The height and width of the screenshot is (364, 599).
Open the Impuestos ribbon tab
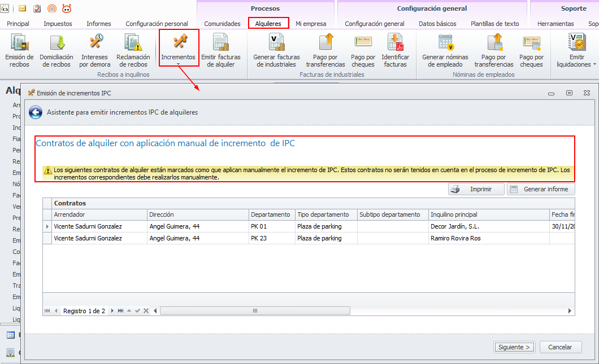click(58, 24)
